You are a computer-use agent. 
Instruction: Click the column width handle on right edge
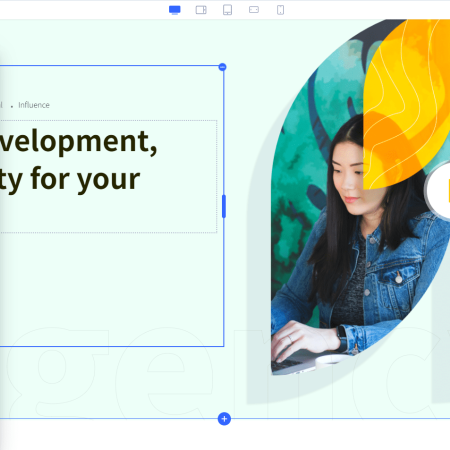click(x=224, y=206)
